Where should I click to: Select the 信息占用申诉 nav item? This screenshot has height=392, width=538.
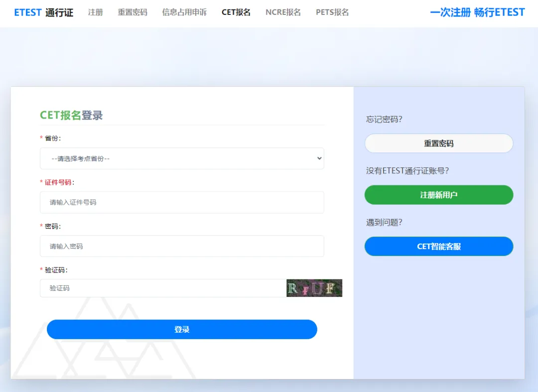[x=184, y=12]
